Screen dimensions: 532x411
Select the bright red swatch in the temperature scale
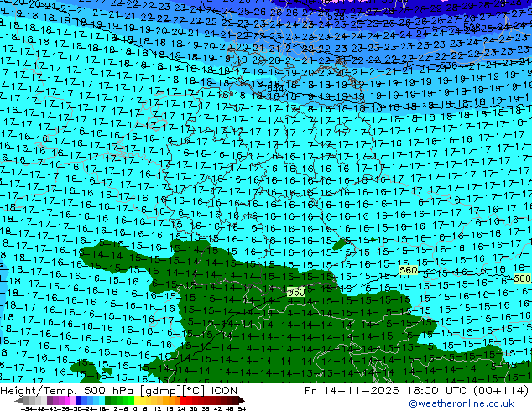(x=183, y=400)
